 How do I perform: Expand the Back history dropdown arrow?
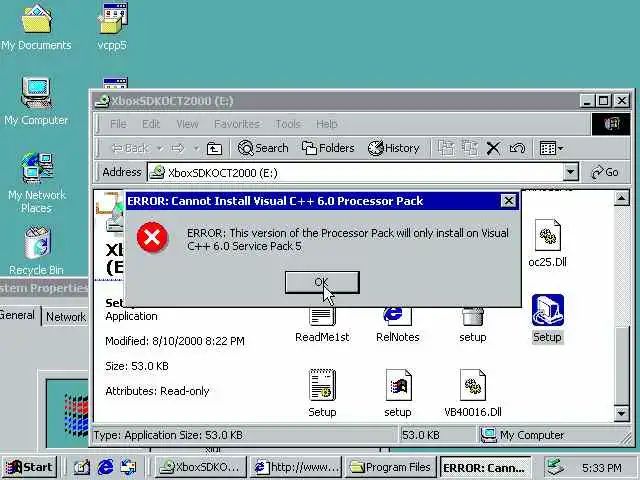[x=160, y=148]
